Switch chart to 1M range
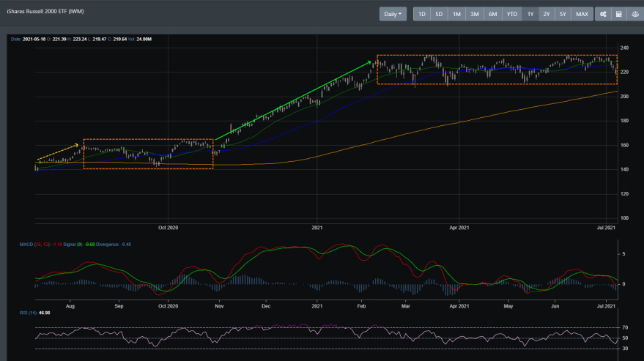The height and width of the screenshot is (361, 644). [456, 14]
